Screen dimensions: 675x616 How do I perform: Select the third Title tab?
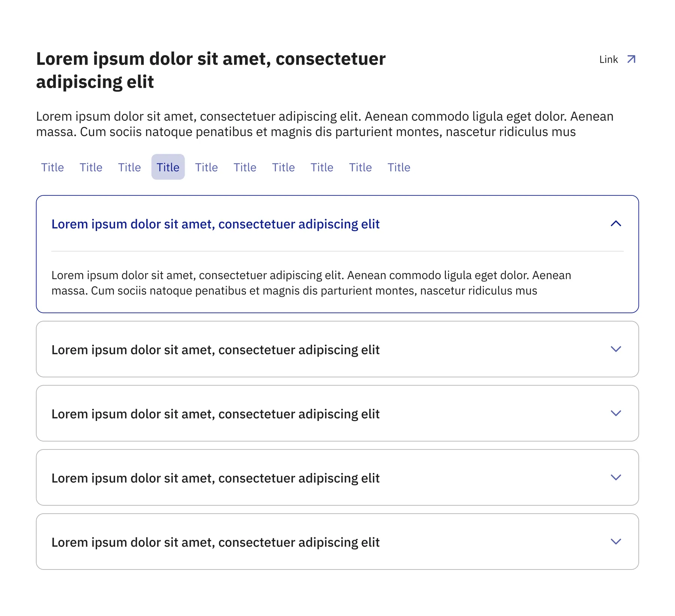coord(129,167)
